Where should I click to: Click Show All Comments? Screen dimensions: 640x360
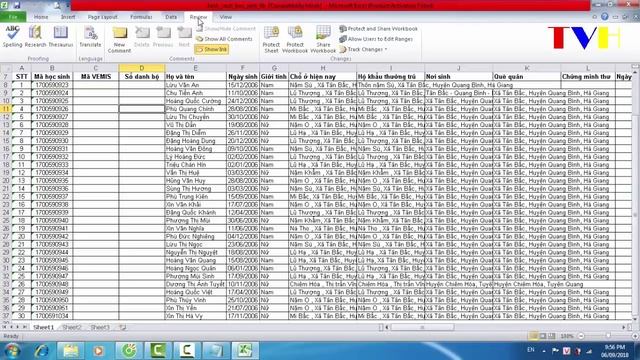pyautogui.click(x=224, y=39)
